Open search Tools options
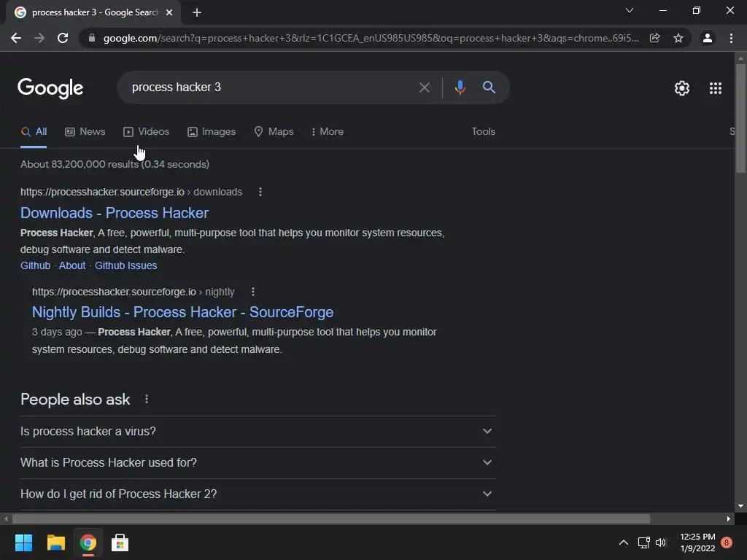The width and height of the screenshot is (747, 560). [484, 131]
